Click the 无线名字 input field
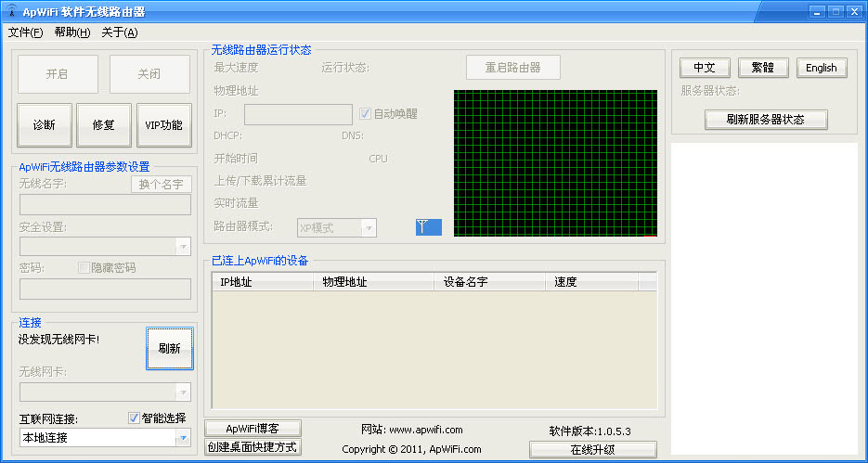 coord(105,205)
